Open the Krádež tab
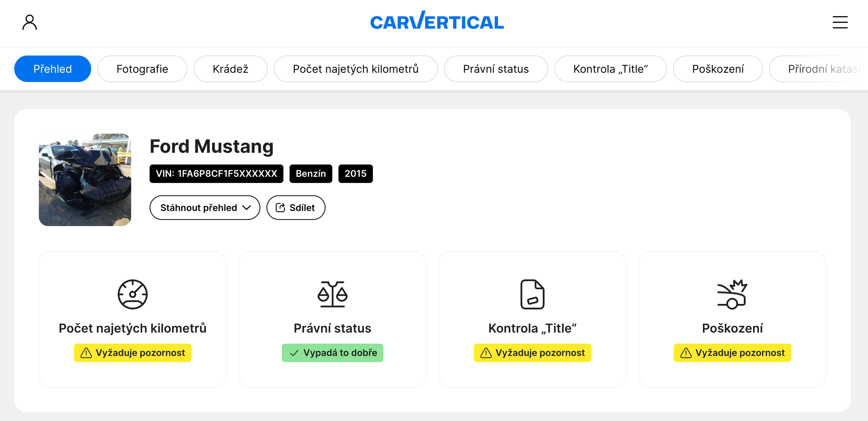This screenshot has height=421, width=868. click(x=231, y=69)
